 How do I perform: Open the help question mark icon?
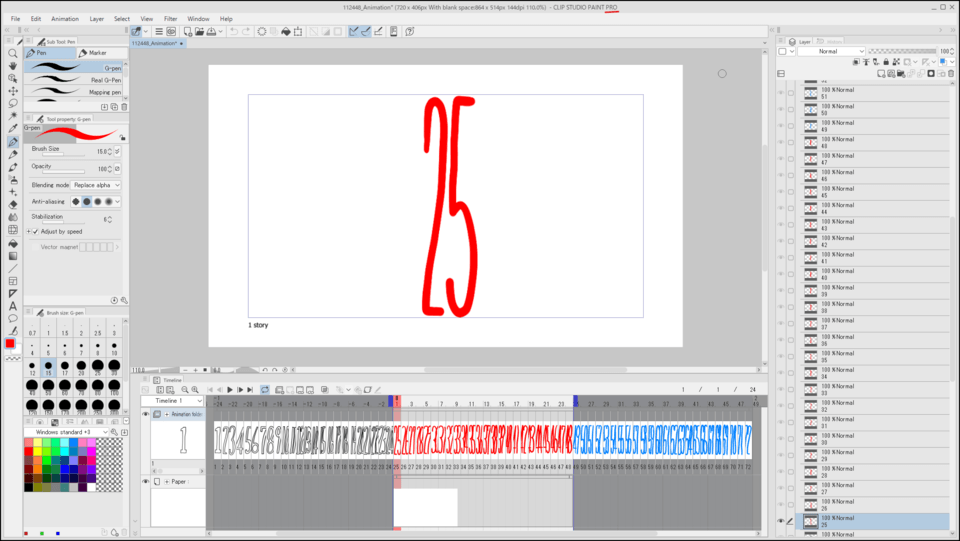tap(410, 31)
